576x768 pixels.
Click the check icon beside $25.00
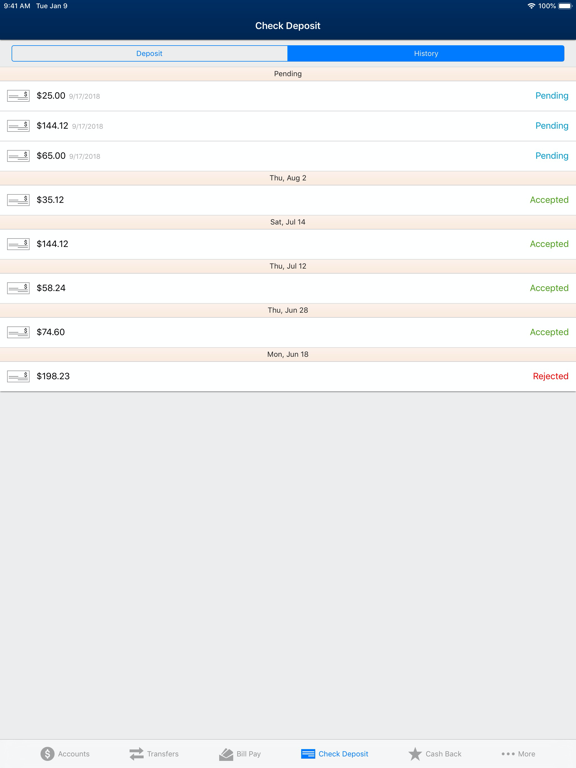point(18,96)
